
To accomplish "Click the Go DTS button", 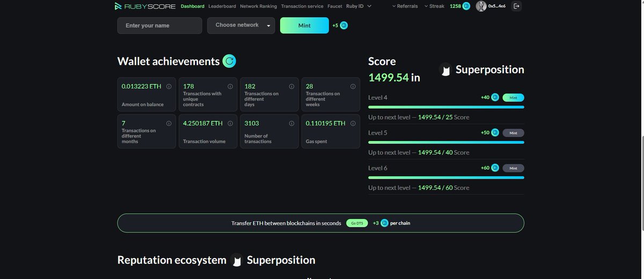I will [357, 223].
